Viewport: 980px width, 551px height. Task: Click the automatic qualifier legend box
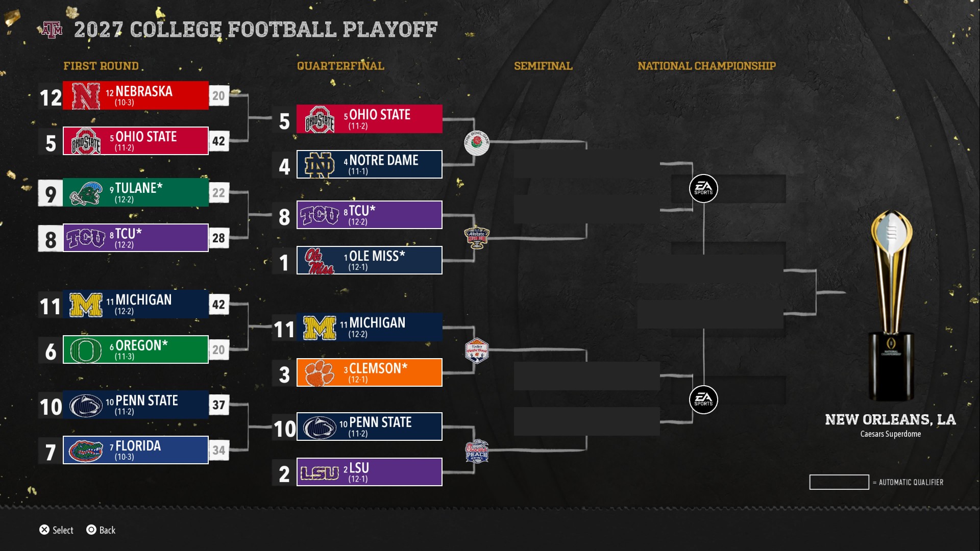click(839, 482)
